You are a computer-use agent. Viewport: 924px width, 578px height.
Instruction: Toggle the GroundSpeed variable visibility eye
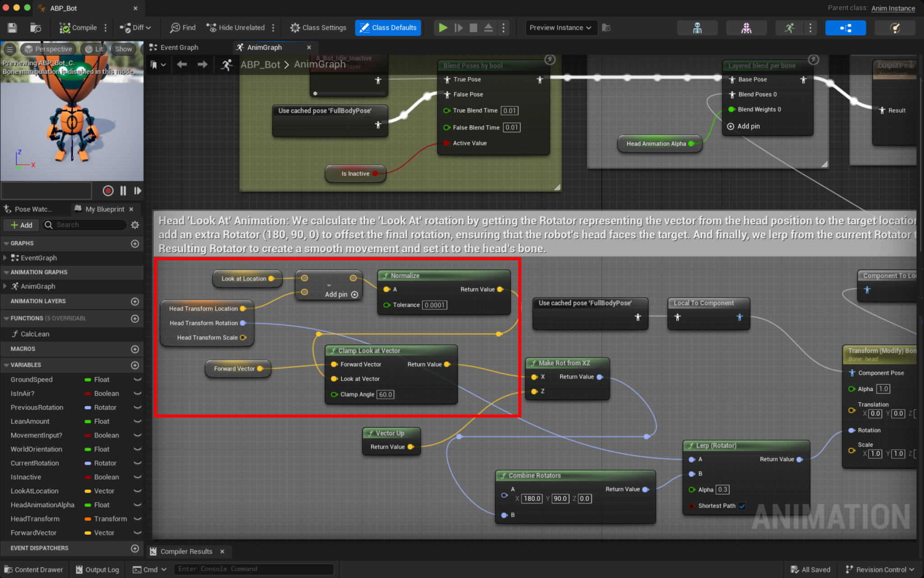coord(138,379)
